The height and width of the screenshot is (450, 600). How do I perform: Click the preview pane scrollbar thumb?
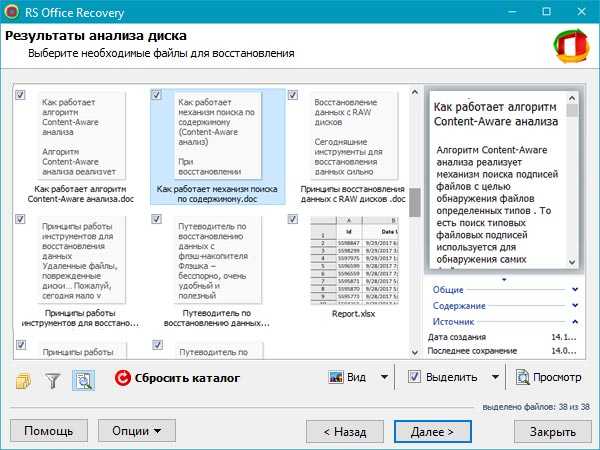(x=572, y=110)
